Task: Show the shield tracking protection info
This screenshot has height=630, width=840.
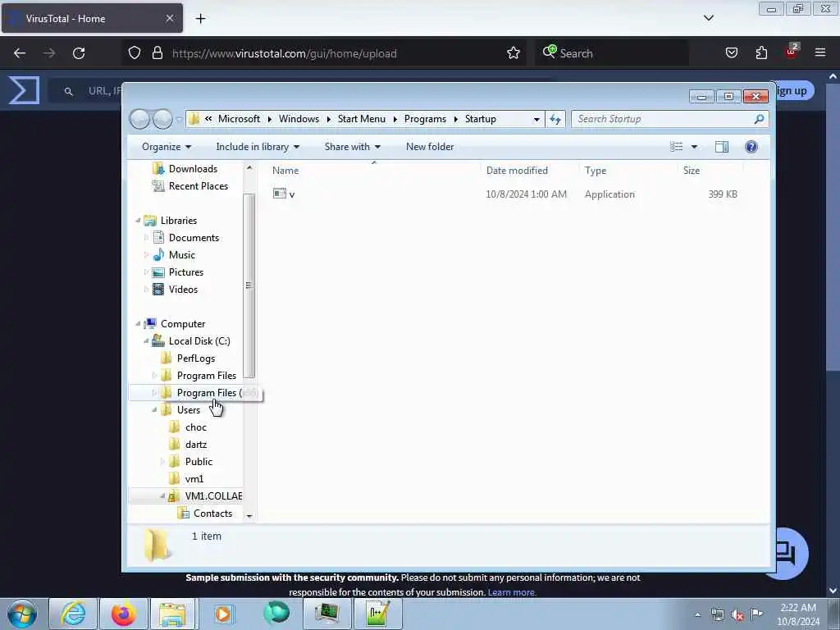Action: [135, 53]
